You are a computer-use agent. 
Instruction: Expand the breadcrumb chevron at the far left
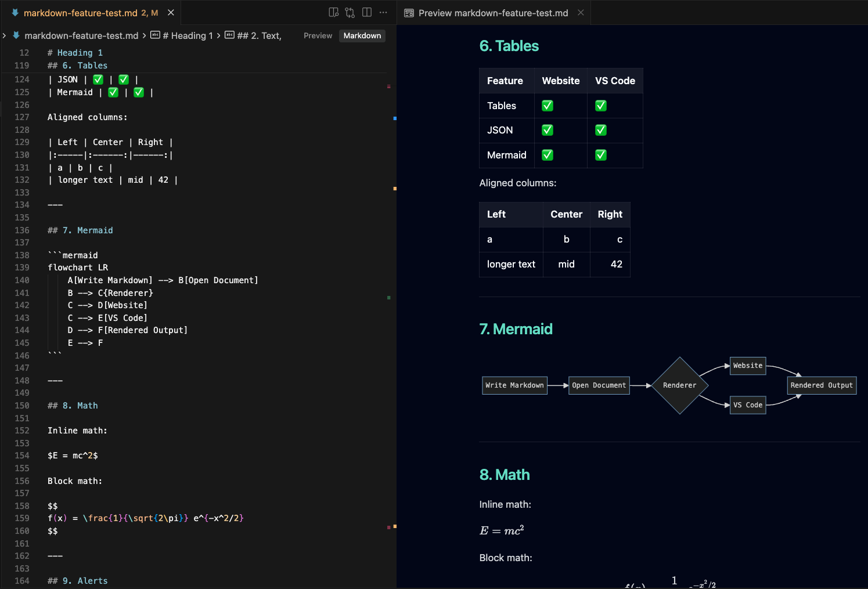pyautogui.click(x=5, y=35)
